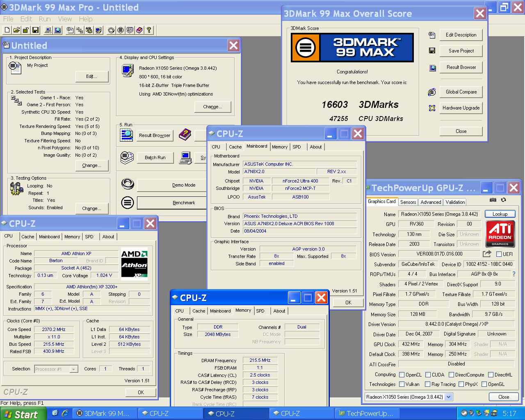Click the Save Project button

click(x=461, y=51)
